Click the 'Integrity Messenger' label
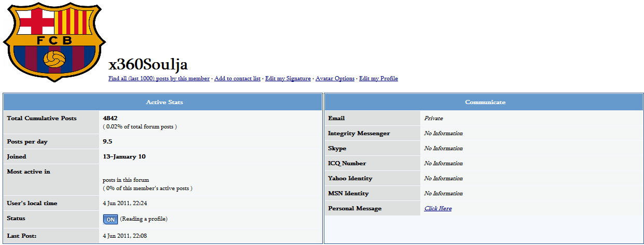The image size is (644, 245). pyautogui.click(x=359, y=133)
